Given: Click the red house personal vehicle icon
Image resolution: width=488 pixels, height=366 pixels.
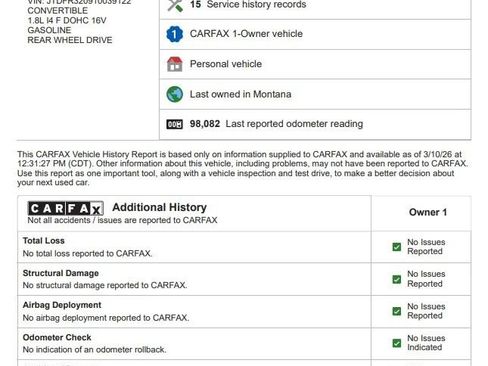Looking at the screenshot, I should tap(175, 64).
